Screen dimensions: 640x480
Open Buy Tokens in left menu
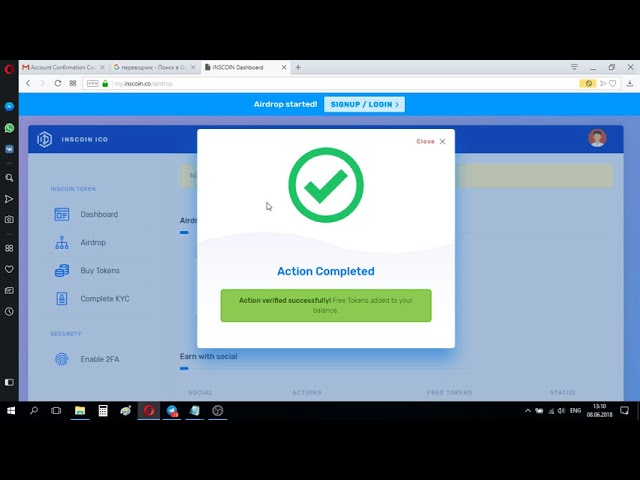[x=87, y=271]
